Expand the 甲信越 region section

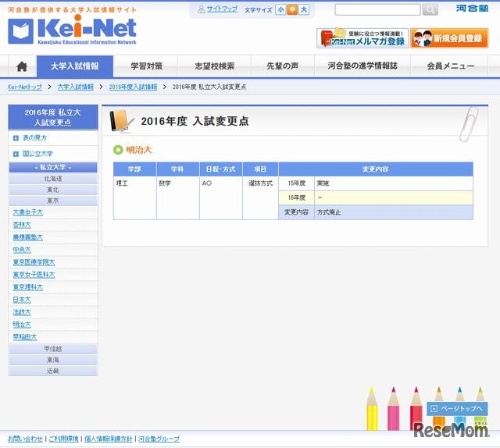pos(53,349)
